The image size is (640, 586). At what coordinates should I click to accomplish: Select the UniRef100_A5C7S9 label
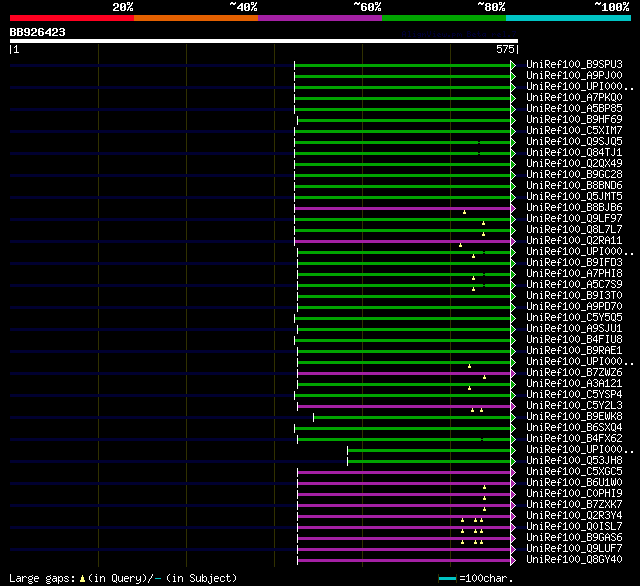point(574,285)
